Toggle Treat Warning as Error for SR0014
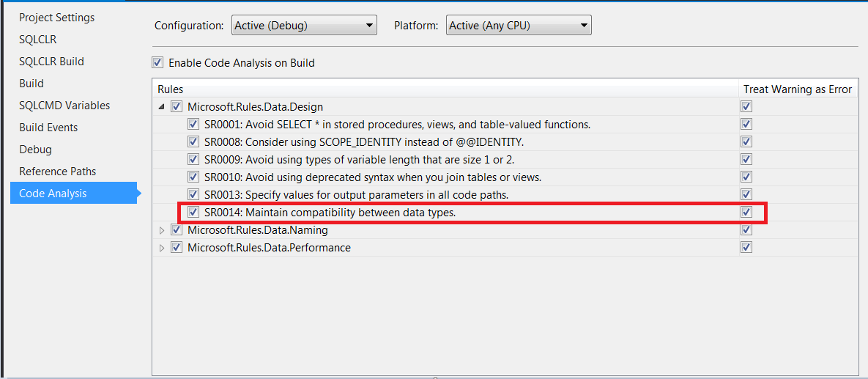 pyautogui.click(x=746, y=212)
